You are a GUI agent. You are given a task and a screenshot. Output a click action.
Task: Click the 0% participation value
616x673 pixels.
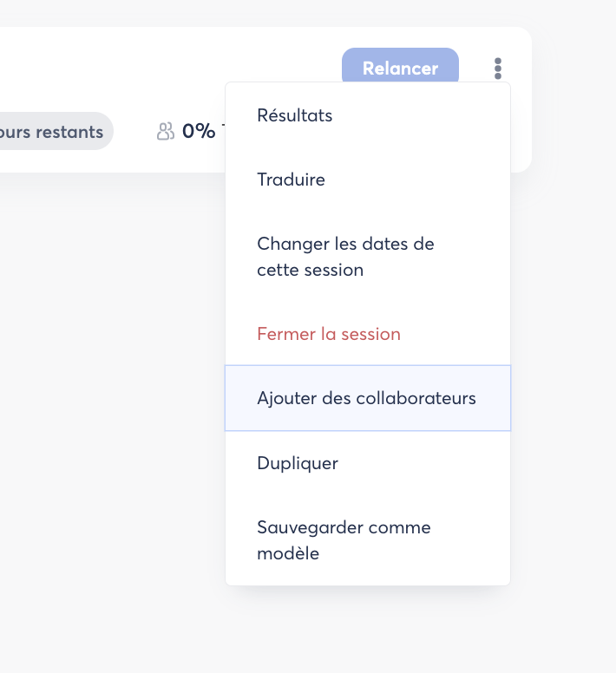[199, 131]
